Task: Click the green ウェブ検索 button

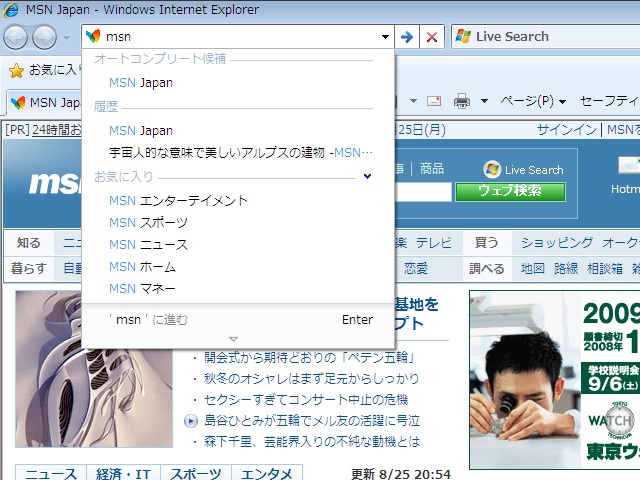Action: coord(510,191)
